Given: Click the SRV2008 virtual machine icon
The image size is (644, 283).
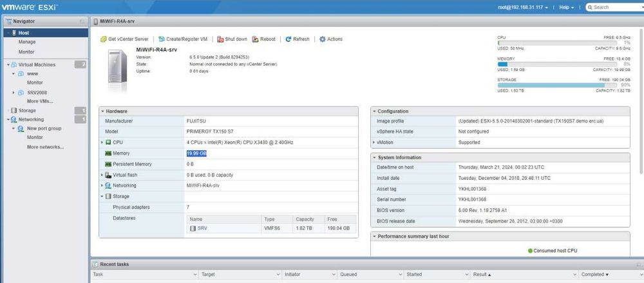Looking at the screenshot, I should click(21, 93).
